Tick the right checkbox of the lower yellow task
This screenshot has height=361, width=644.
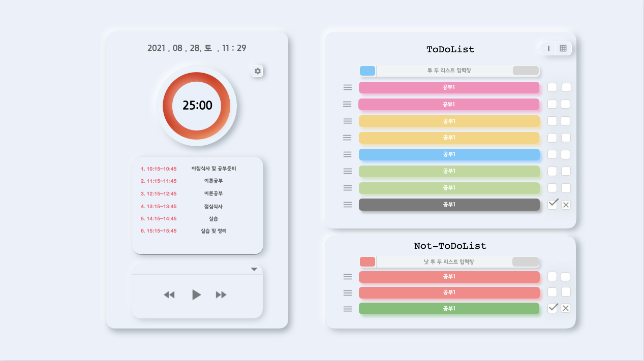pos(566,138)
